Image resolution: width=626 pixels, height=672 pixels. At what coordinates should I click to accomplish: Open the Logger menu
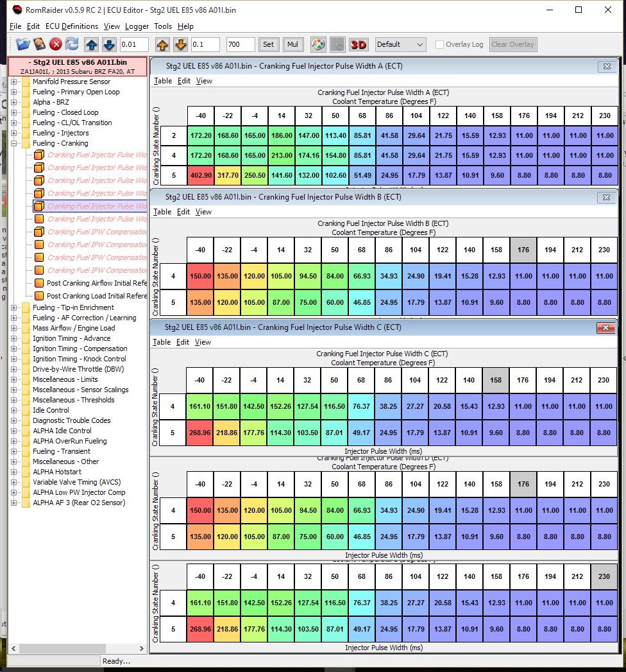point(137,26)
